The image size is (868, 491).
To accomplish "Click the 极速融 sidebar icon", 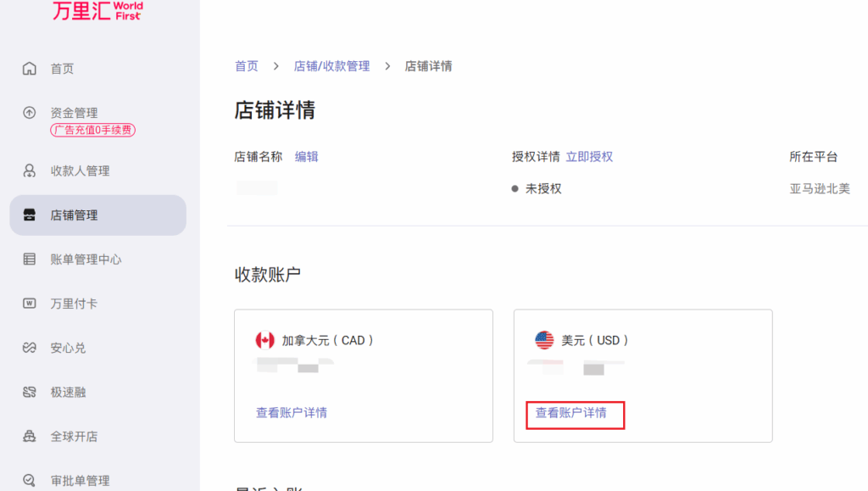I will point(30,392).
